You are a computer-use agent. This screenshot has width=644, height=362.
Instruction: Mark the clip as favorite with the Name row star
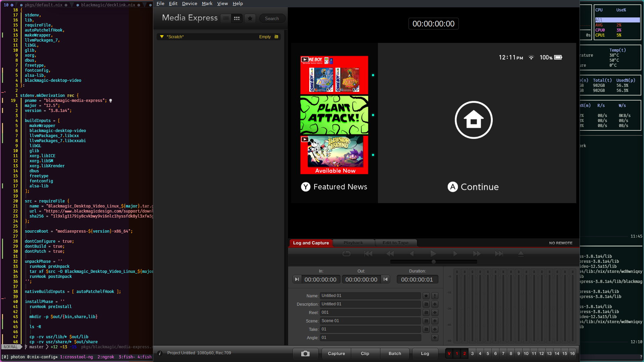[426, 296]
